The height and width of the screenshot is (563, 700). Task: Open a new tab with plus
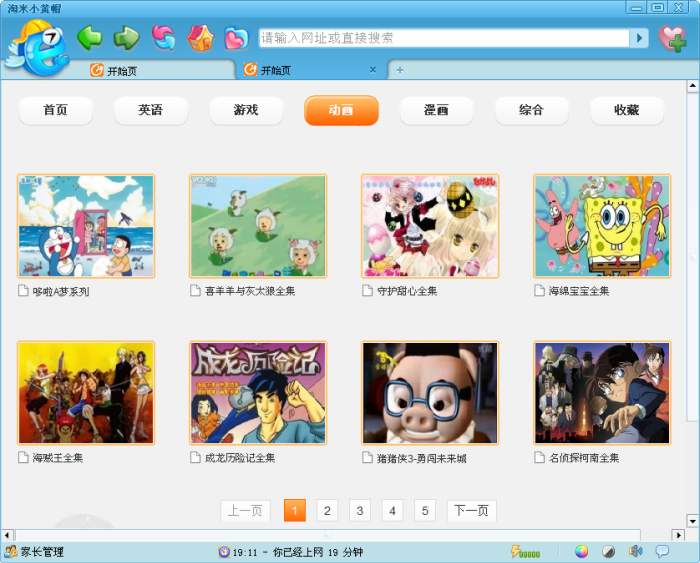400,70
